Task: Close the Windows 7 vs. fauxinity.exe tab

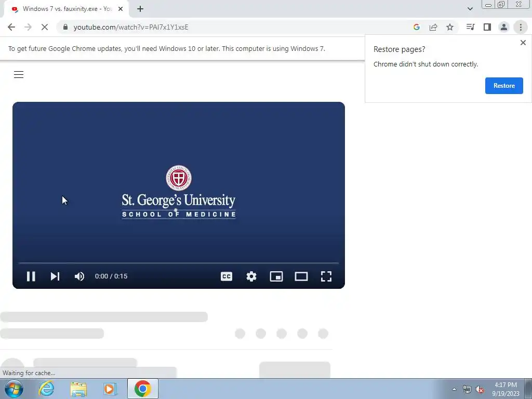Action: 121,9
